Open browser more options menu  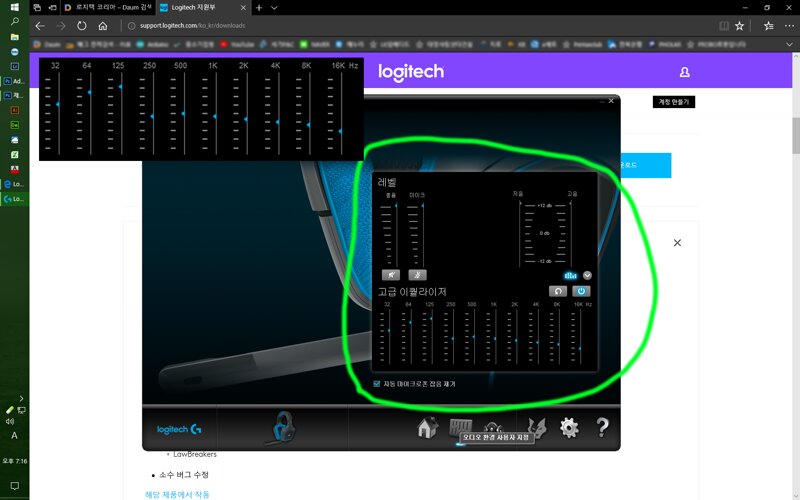[789, 26]
